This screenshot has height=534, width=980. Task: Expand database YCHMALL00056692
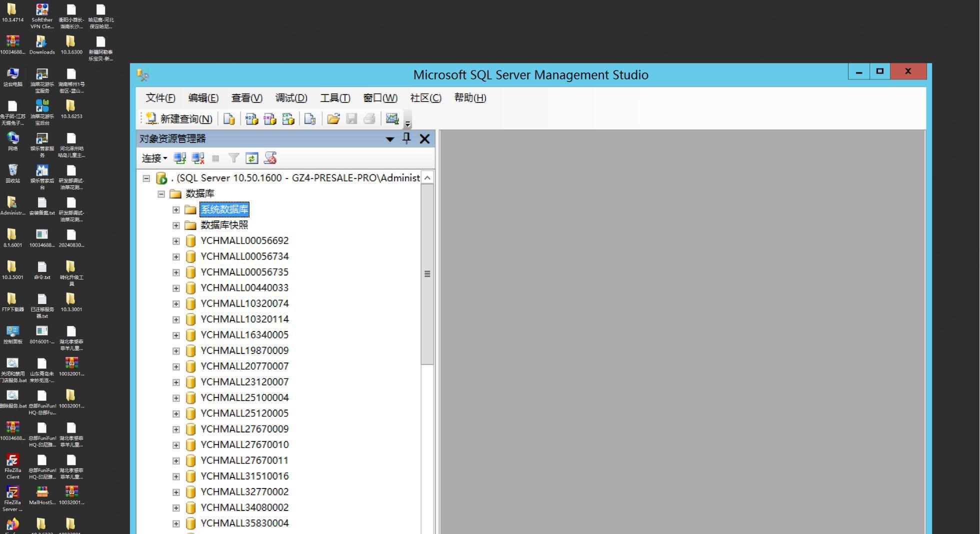176,241
